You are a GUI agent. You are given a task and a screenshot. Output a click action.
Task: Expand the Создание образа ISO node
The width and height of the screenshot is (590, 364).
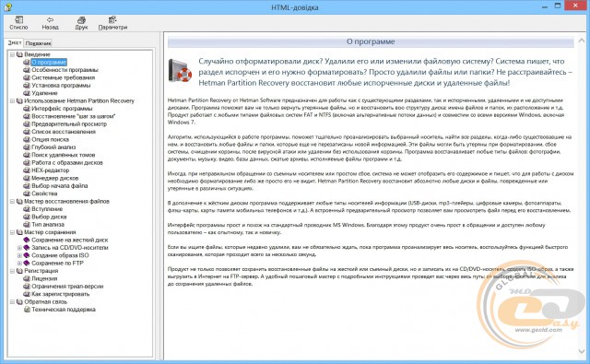[x=19, y=255]
